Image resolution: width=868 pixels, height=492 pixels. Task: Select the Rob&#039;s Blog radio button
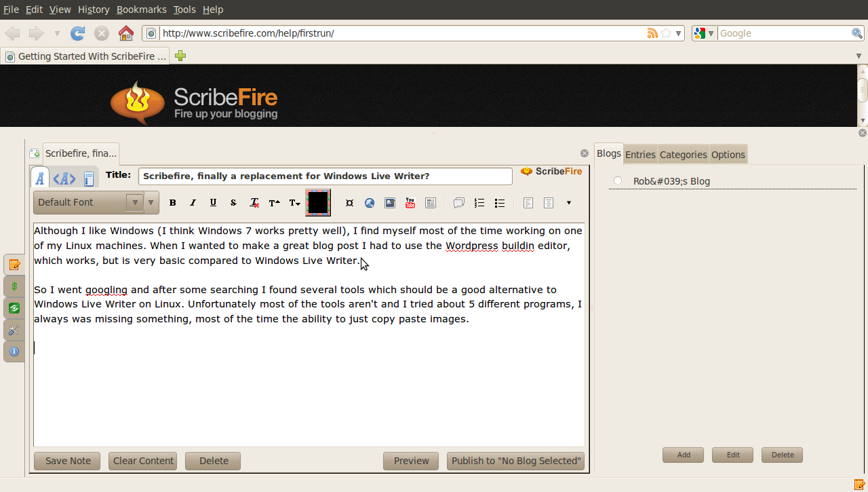pyautogui.click(x=617, y=181)
